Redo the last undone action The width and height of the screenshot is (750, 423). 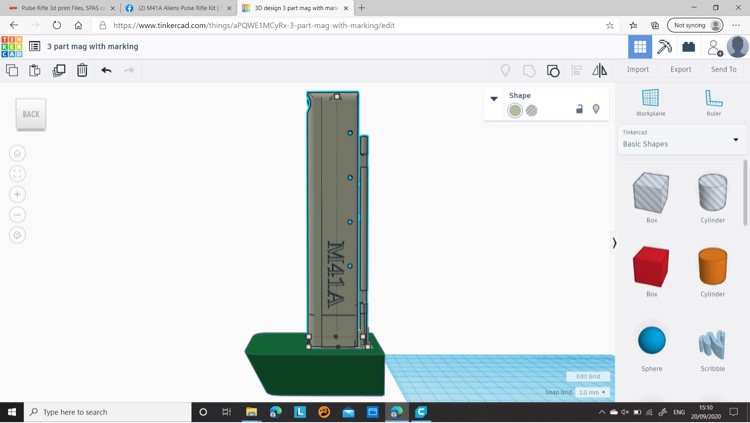tap(129, 70)
